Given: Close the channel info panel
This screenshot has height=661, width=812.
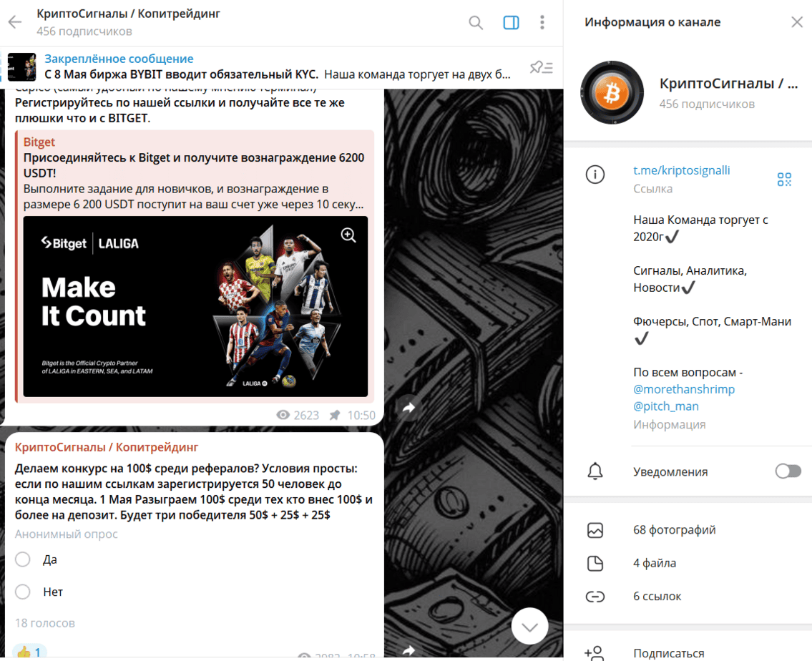Looking at the screenshot, I should pos(796,22).
